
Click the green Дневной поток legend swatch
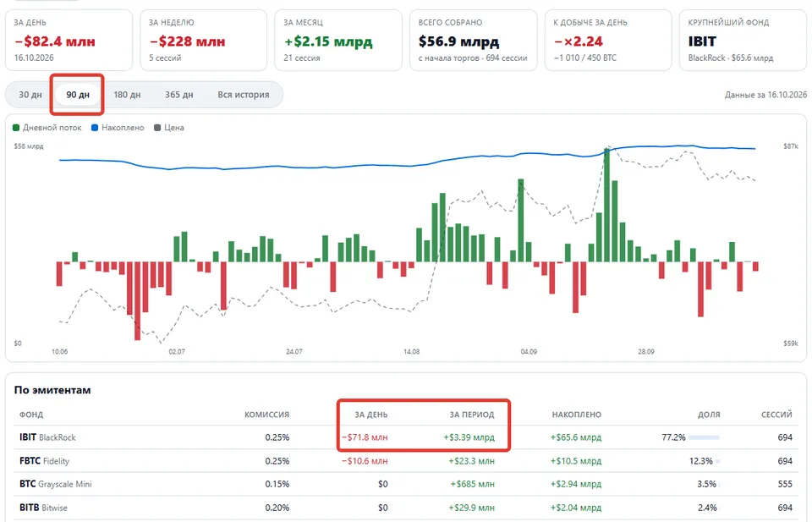[16, 128]
